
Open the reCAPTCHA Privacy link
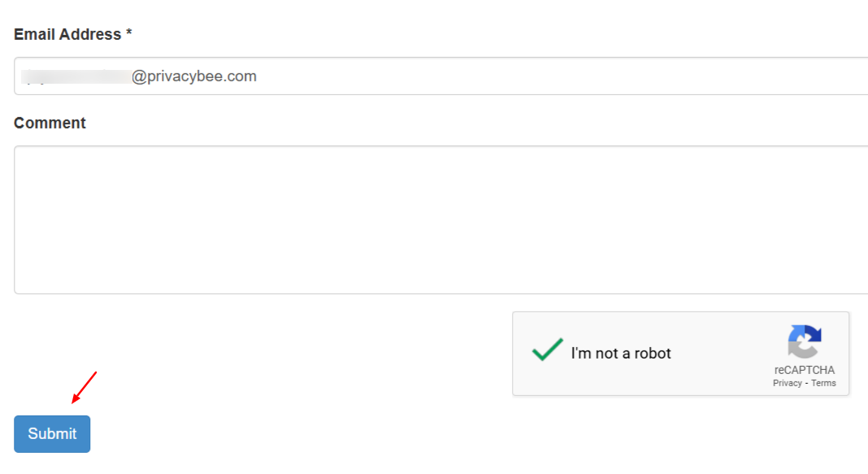pos(788,383)
